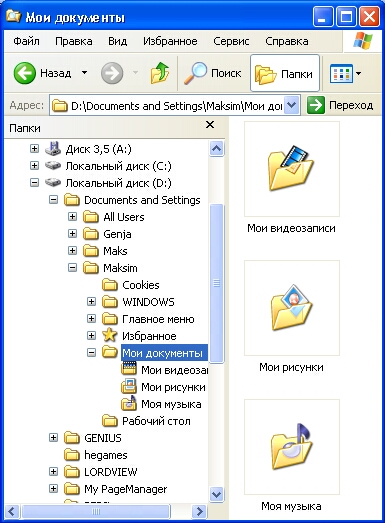The height and width of the screenshot is (523, 385).
Task: Select Главное меню folder icon
Action: (x=110, y=319)
